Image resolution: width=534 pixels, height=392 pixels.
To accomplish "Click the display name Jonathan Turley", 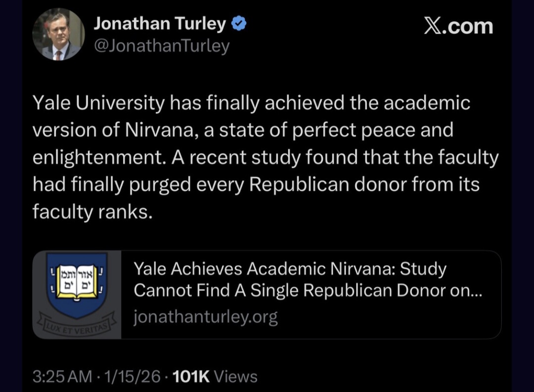I will [x=159, y=22].
